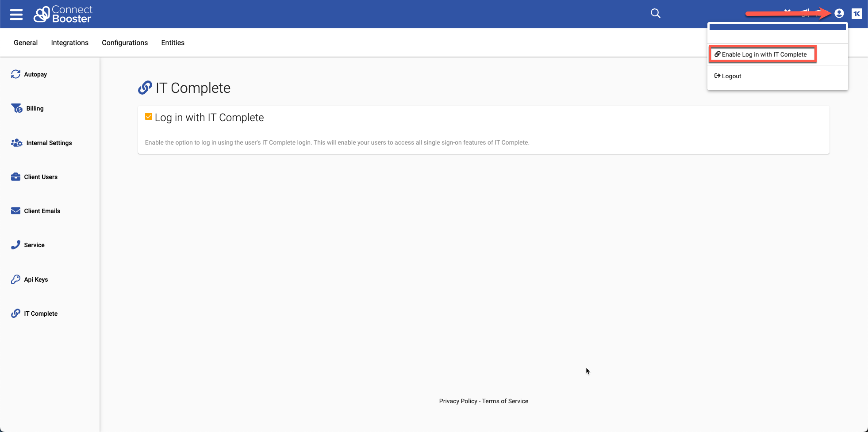Viewport: 868px width, 432px height.
Task: Uncheck the Log in with IT Complete checkbox
Action: pyautogui.click(x=149, y=117)
